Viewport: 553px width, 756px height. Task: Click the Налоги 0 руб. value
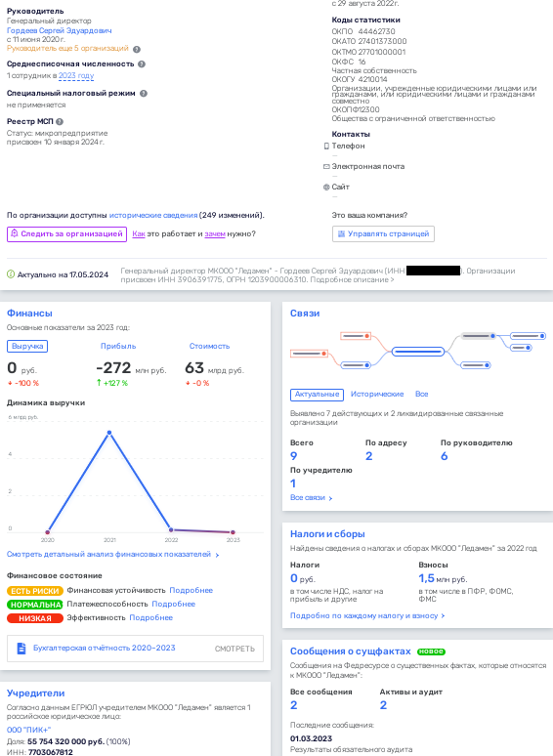[302, 578]
